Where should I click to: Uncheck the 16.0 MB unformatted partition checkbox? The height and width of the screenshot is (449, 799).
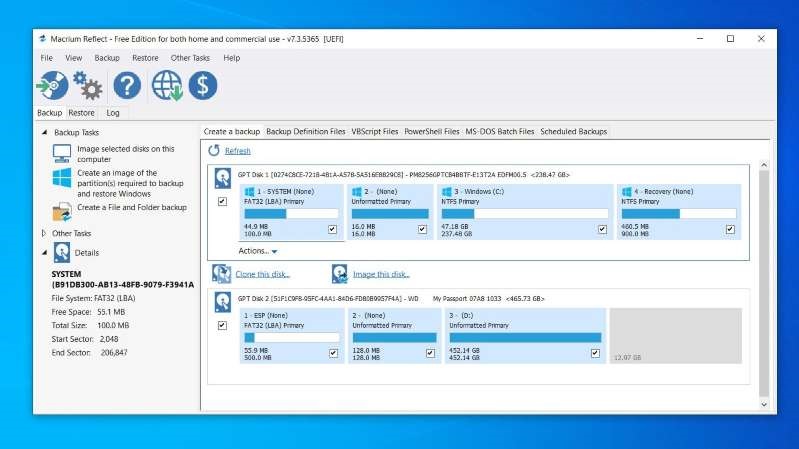(422, 229)
